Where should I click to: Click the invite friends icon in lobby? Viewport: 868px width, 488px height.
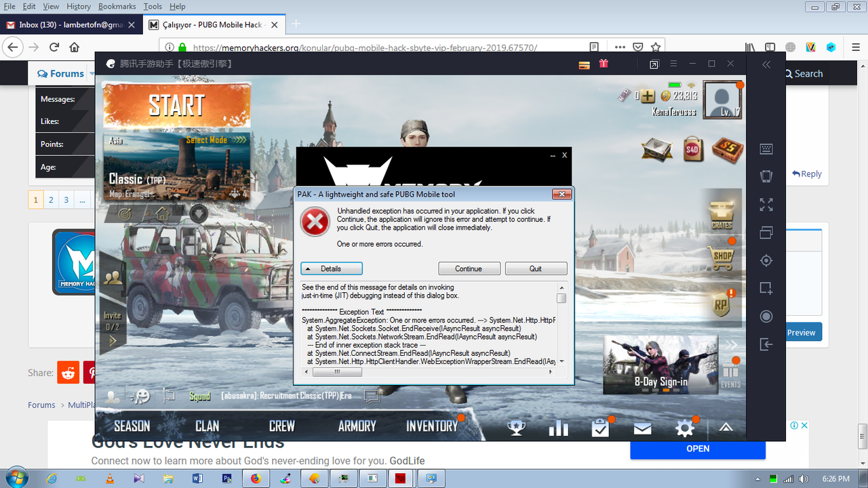pos(114,277)
